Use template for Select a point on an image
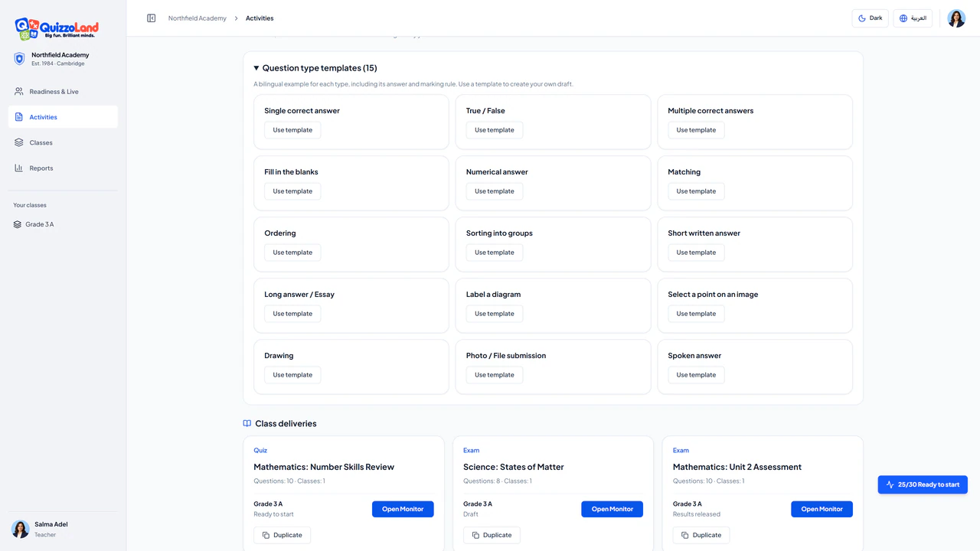The height and width of the screenshot is (551, 980). pos(696,314)
